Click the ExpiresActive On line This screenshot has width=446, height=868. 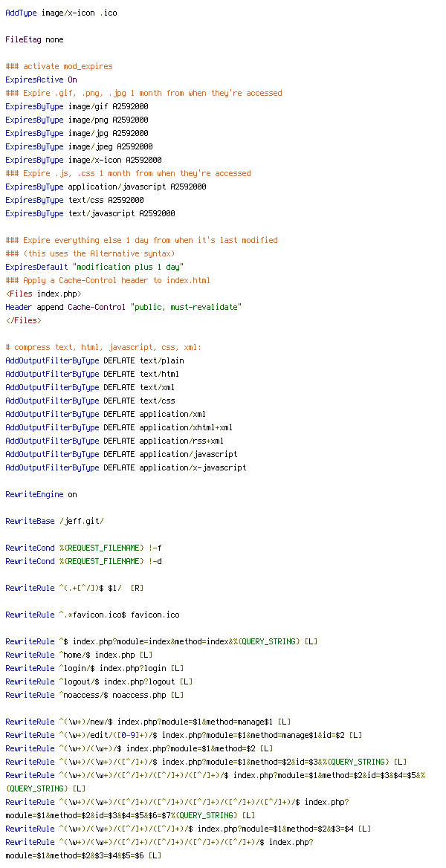(x=41, y=80)
